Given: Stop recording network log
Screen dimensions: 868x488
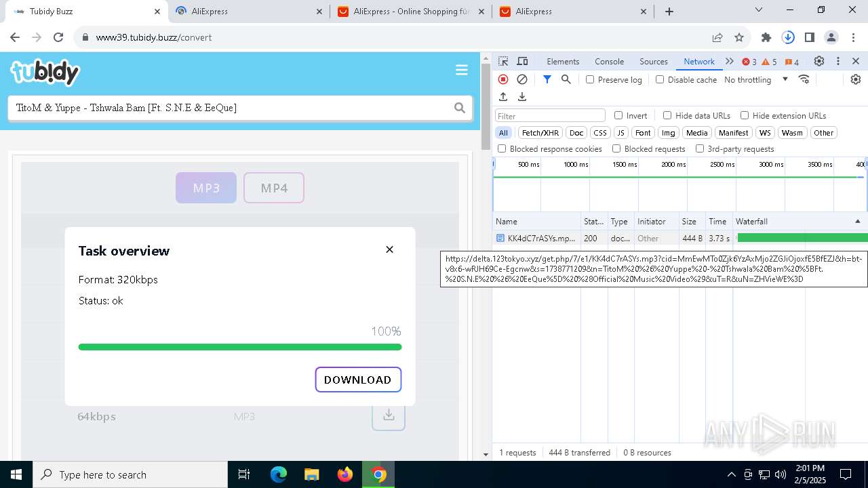Looking at the screenshot, I should tap(503, 79).
